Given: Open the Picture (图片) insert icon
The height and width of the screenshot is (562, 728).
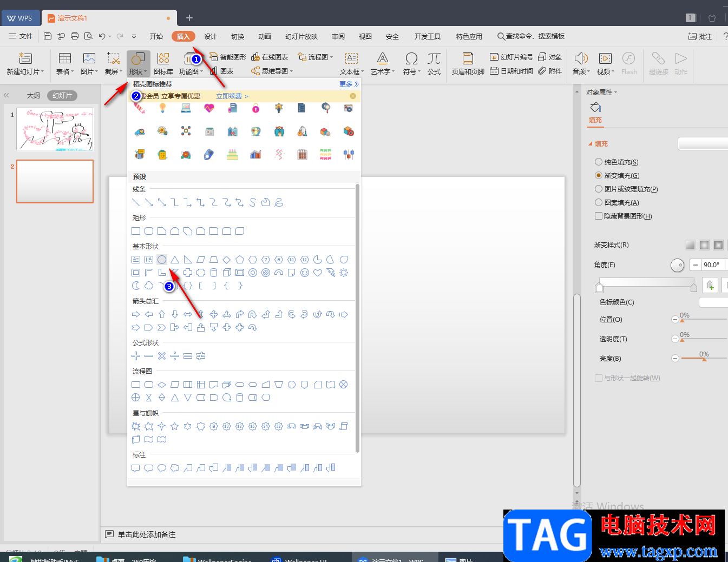Looking at the screenshot, I should (x=89, y=58).
